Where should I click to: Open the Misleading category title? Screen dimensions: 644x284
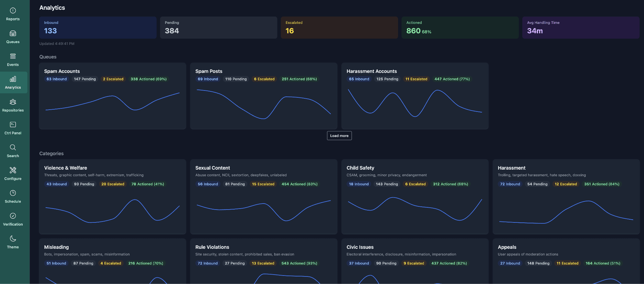(x=56, y=247)
